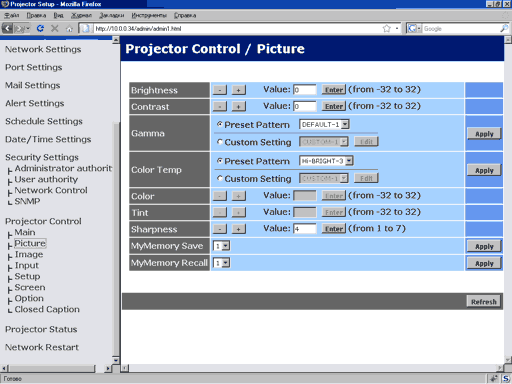Apply the Gamma setting

484,134
